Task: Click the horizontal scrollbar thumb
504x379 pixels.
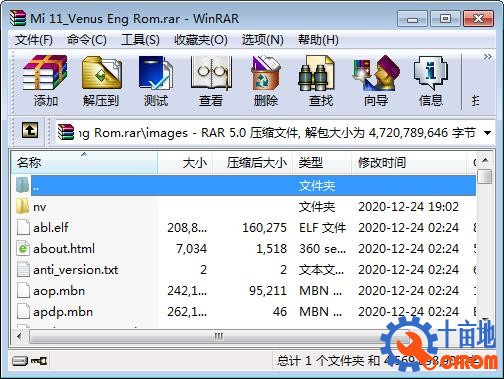Action: click(219, 336)
